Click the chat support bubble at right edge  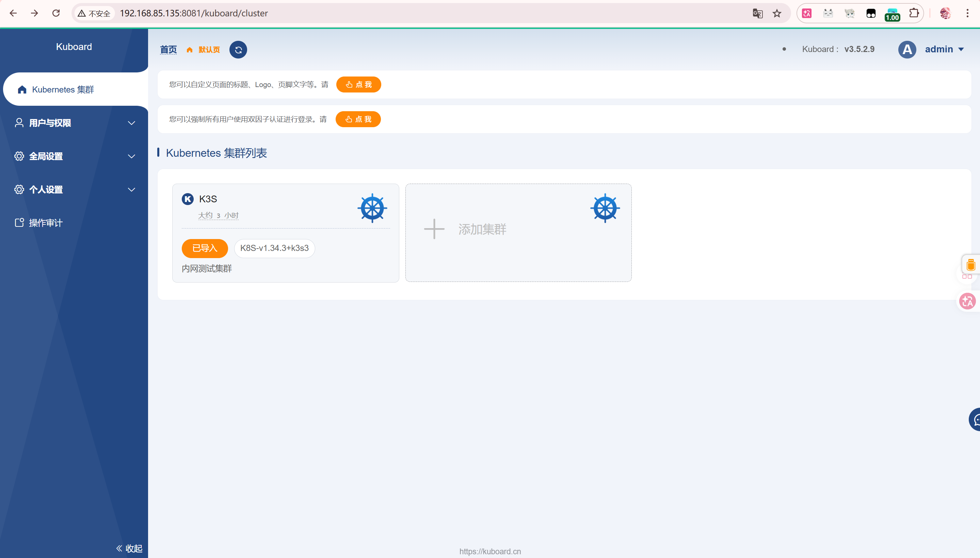975,420
